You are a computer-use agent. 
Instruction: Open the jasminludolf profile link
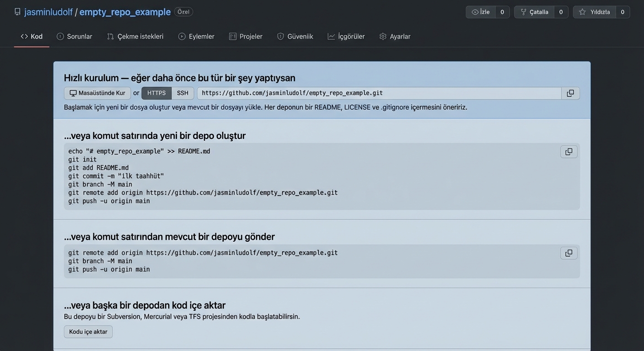click(48, 12)
